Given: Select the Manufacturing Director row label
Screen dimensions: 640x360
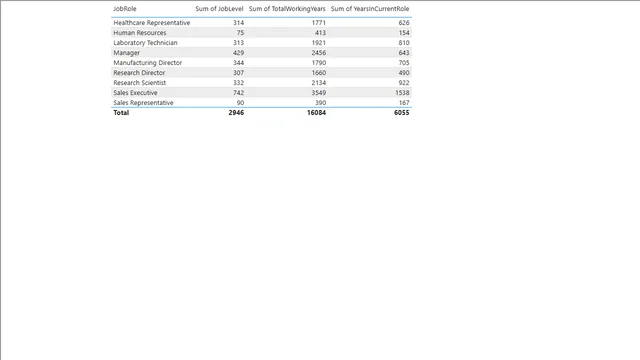Looking at the screenshot, I should [x=148, y=63].
